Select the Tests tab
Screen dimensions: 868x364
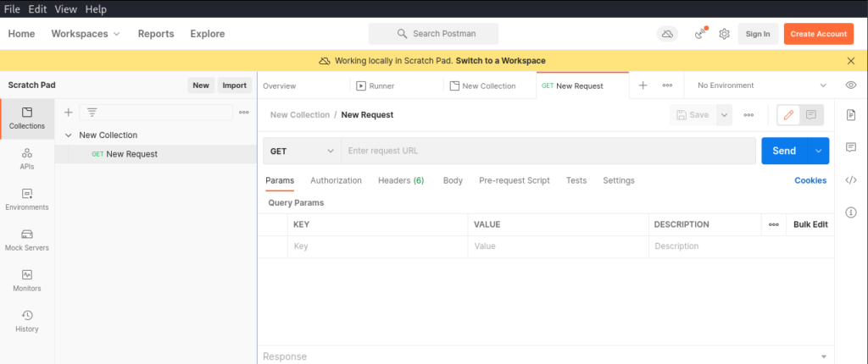(576, 180)
